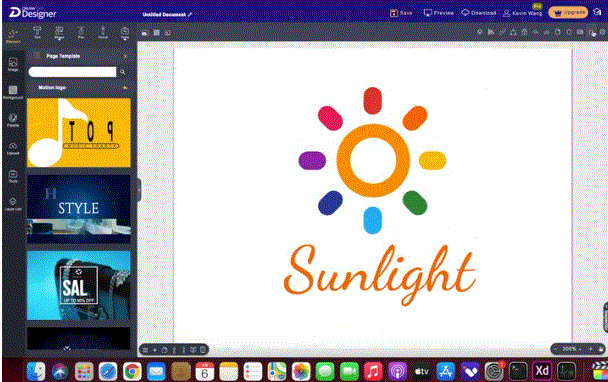Viewport: 608px width, 382px height.
Task: Click the zoom out minus button
Action: pyautogui.click(x=555, y=349)
